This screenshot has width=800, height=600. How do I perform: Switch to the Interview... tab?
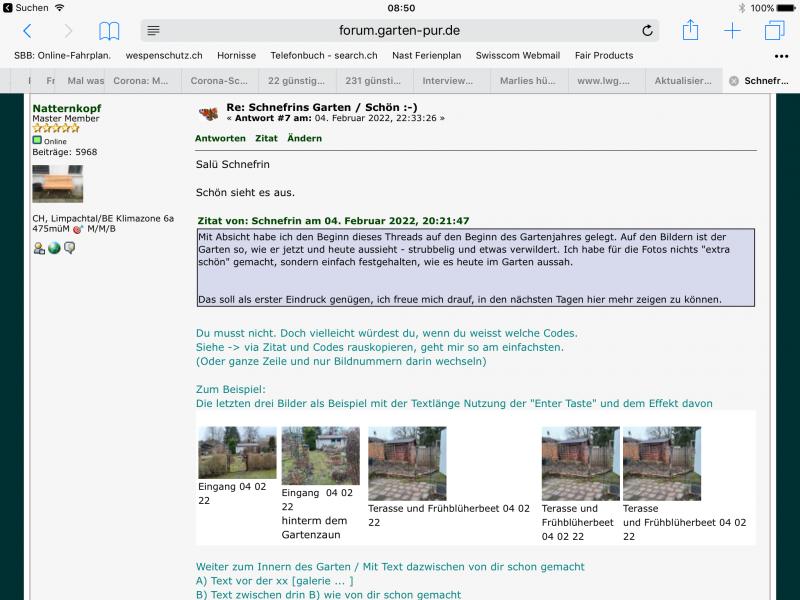[448, 81]
